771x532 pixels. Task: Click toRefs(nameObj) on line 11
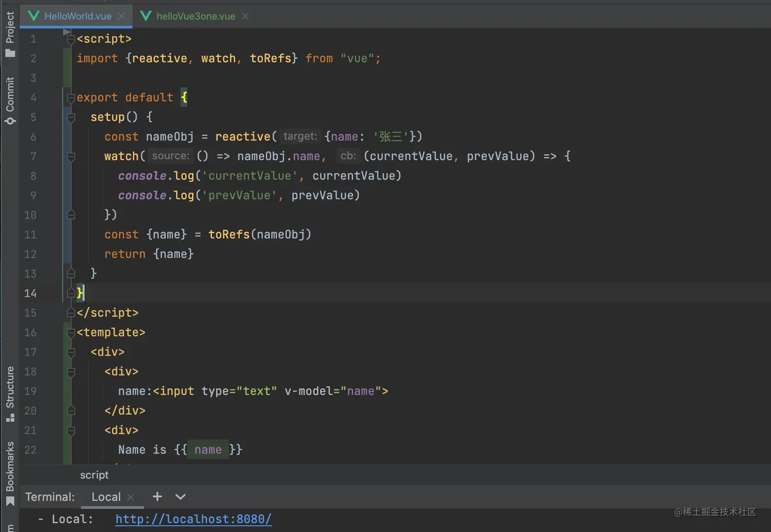pos(260,235)
